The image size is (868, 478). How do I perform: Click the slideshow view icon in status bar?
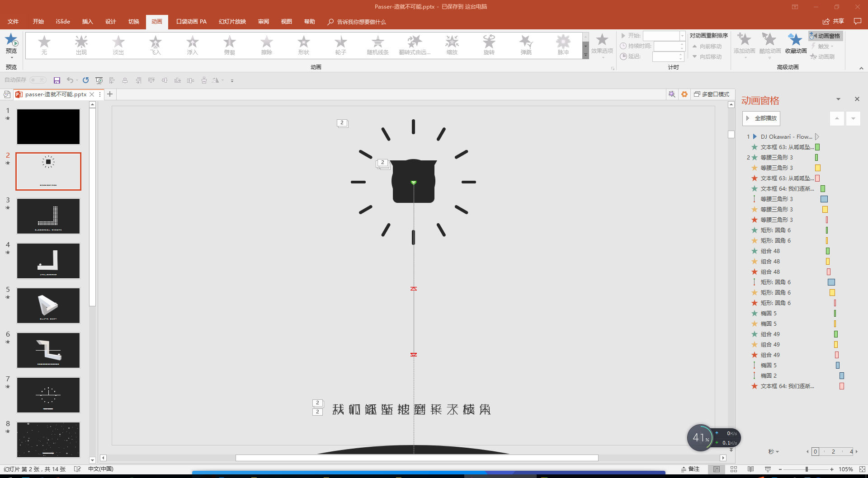coord(768,469)
